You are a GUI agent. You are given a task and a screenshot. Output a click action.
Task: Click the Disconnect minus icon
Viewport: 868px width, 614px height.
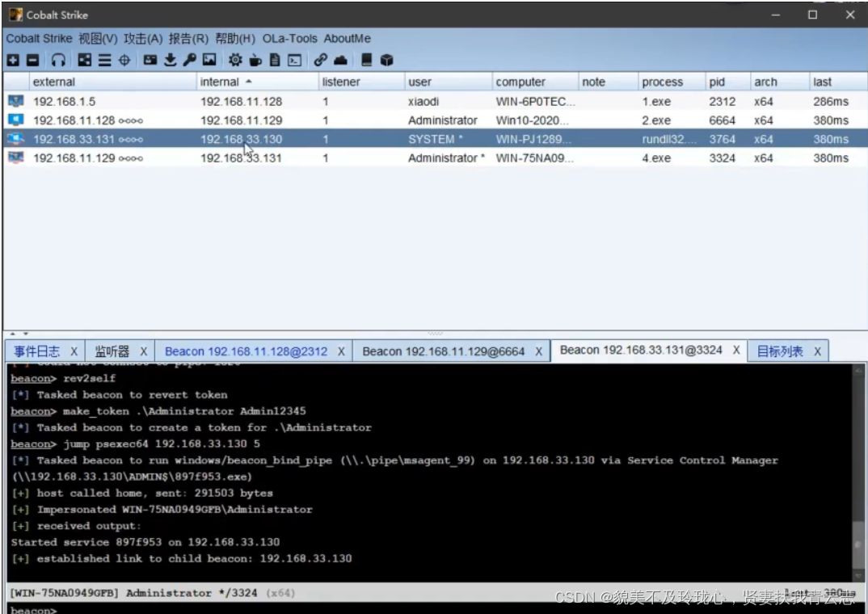coord(32,61)
